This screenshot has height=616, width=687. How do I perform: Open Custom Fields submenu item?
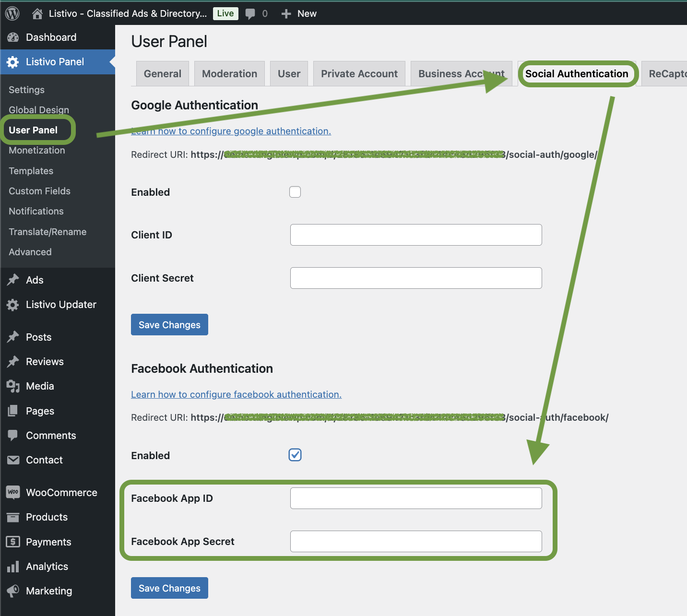coord(39,191)
